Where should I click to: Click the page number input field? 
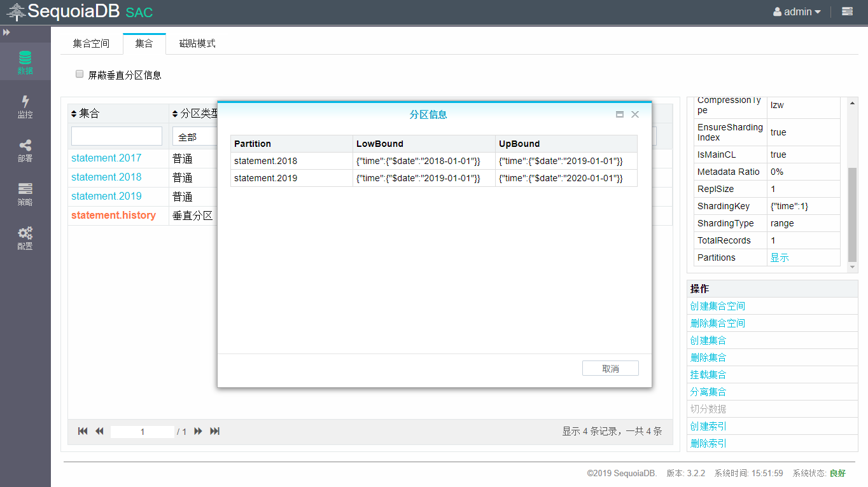pyautogui.click(x=143, y=432)
